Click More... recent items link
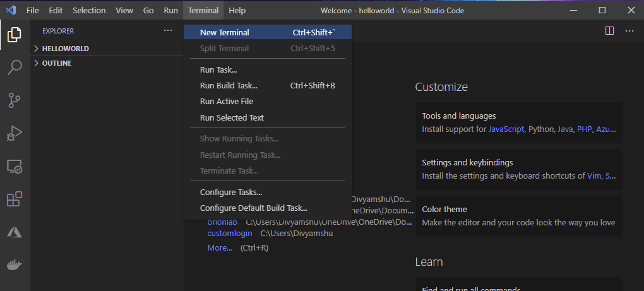This screenshot has height=291, width=644. (220, 248)
